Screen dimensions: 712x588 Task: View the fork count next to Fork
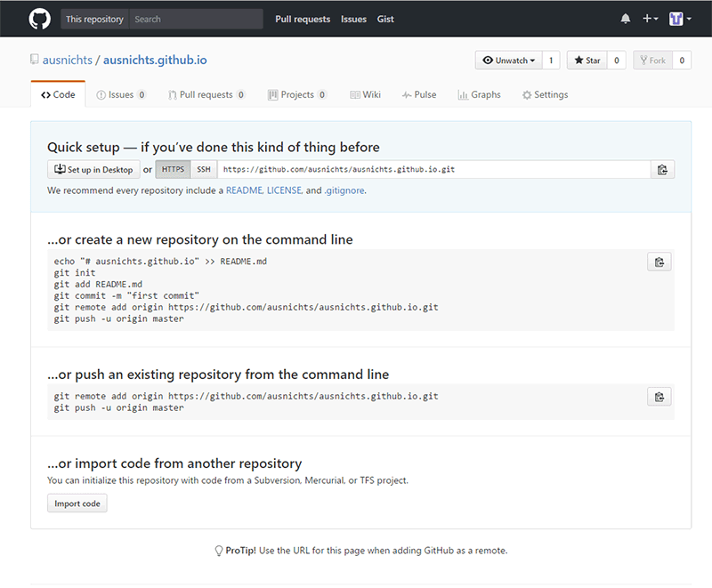tap(682, 60)
